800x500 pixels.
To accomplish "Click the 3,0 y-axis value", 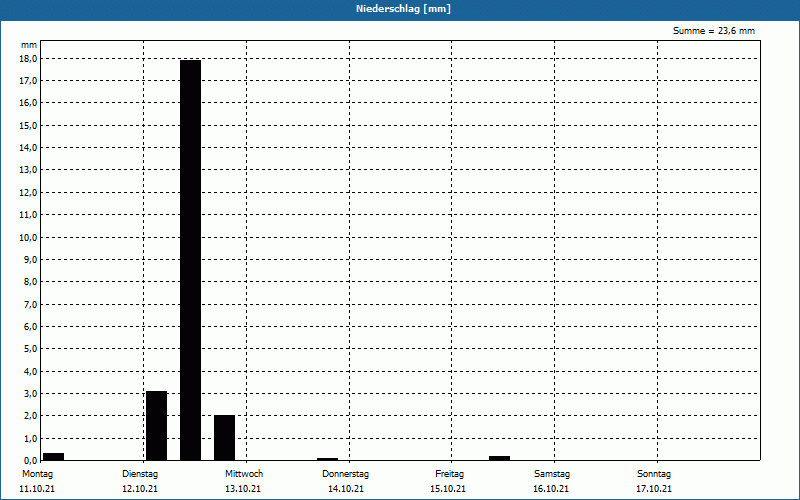I will point(31,393).
